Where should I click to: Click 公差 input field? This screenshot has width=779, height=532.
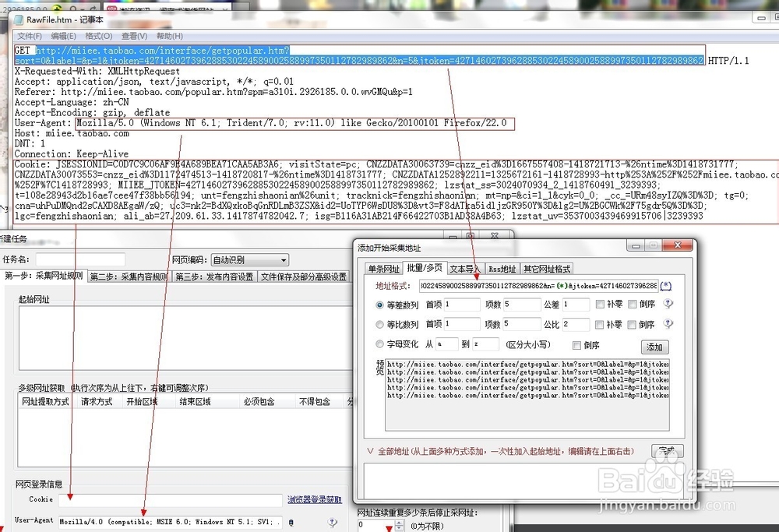pyautogui.click(x=576, y=304)
